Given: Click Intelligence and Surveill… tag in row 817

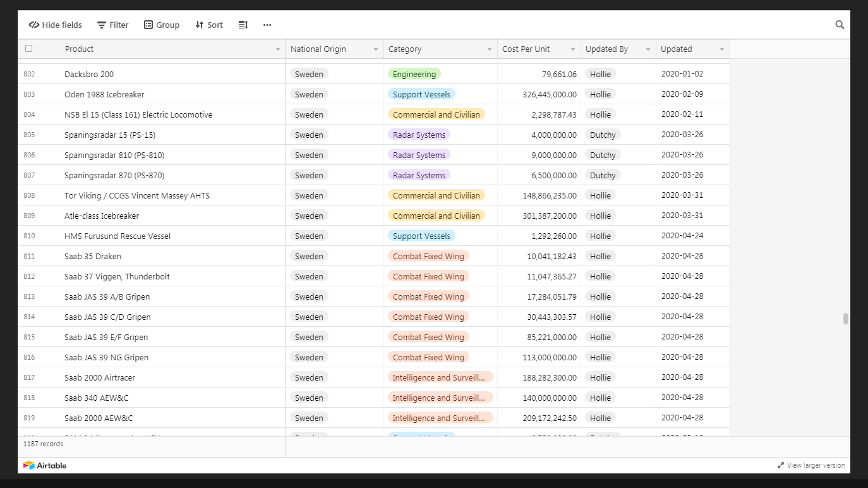Looking at the screenshot, I should click(440, 377).
